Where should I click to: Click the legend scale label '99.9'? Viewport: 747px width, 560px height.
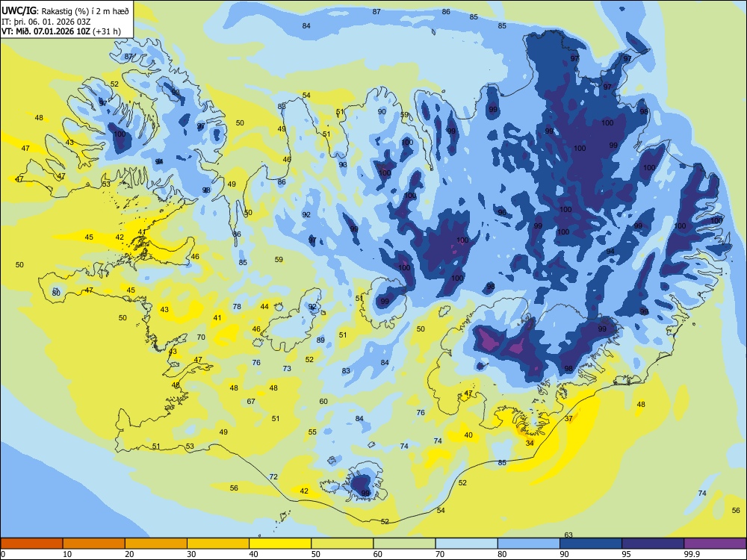pyautogui.click(x=692, y=554)
